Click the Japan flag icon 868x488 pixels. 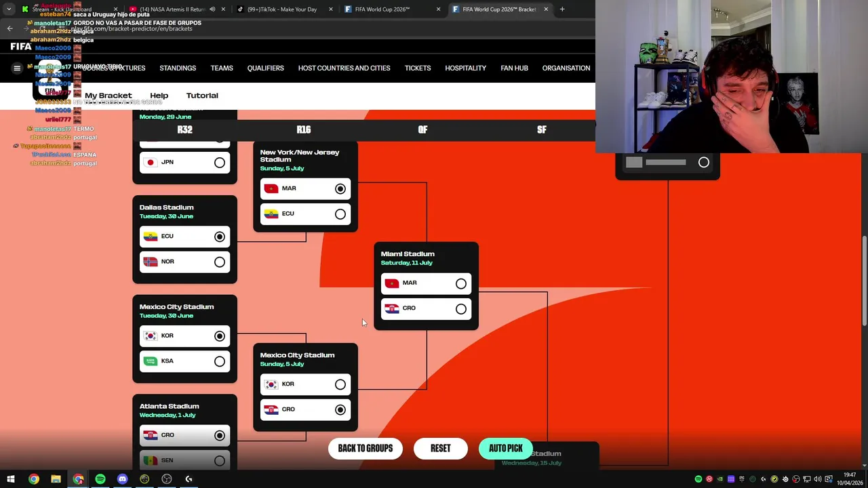coord(151,162)
